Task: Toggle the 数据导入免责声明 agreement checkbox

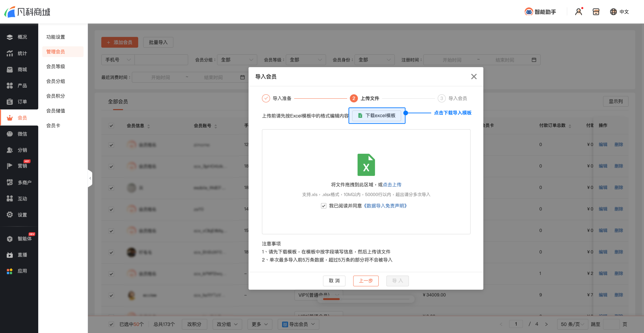Action: 324,206
